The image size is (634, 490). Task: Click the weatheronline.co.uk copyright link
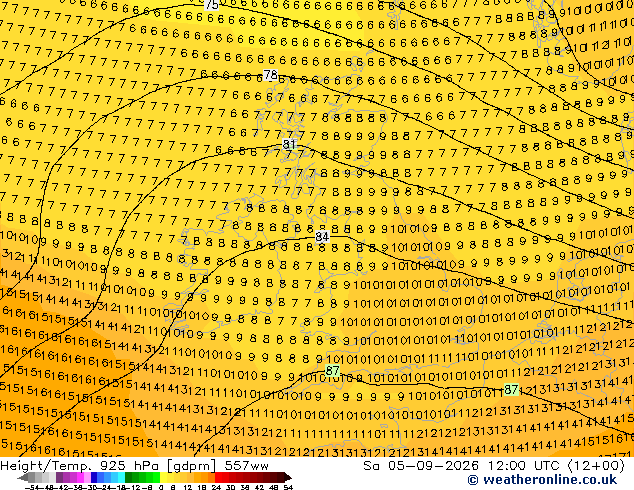tap(542, 480)
